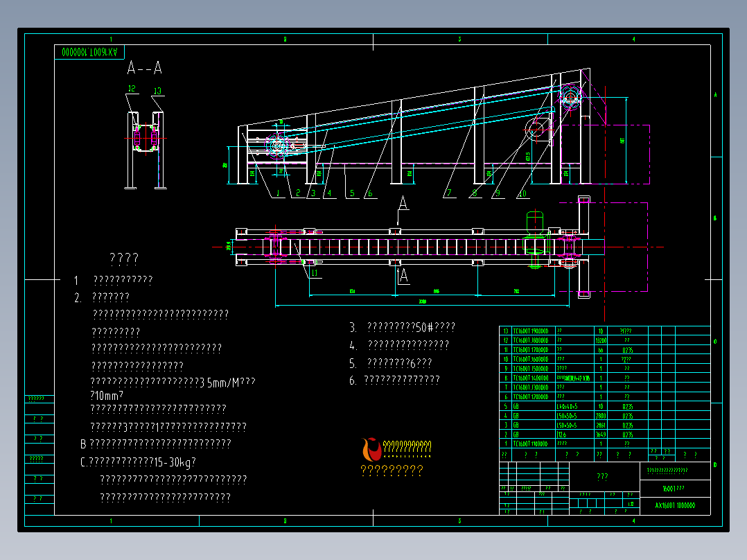Viewport: 747px width, 560px height.
Task: Click technical note line containing 3.5mm/M
Action: click(173, 383)
